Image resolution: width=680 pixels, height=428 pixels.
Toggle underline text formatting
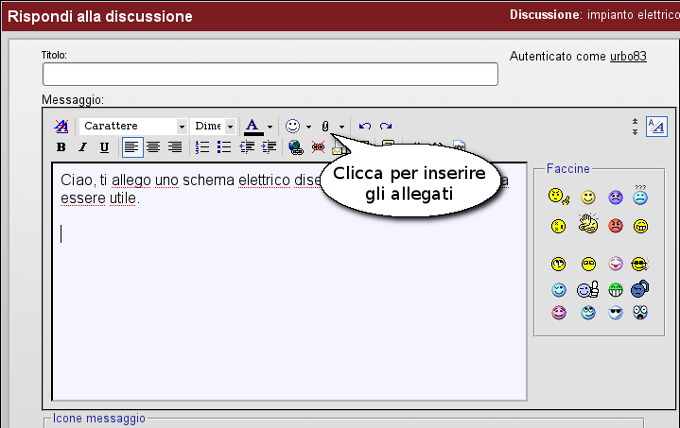[104, 147]
